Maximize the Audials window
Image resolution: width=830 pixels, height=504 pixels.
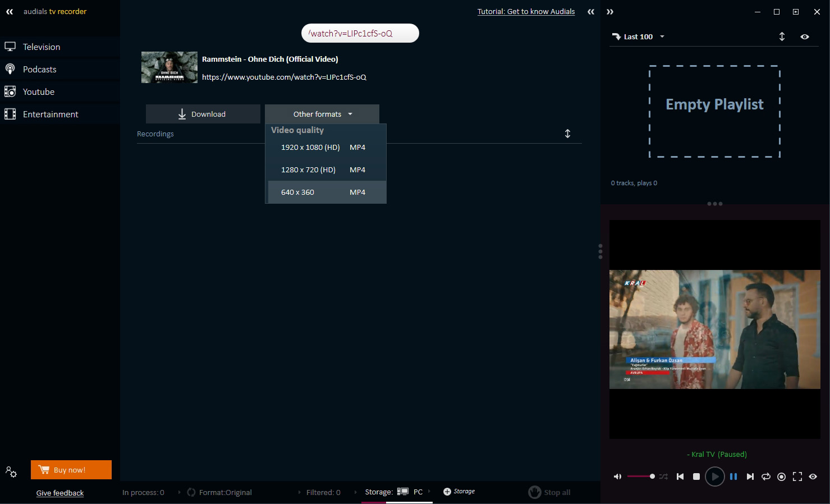(777, 11)
